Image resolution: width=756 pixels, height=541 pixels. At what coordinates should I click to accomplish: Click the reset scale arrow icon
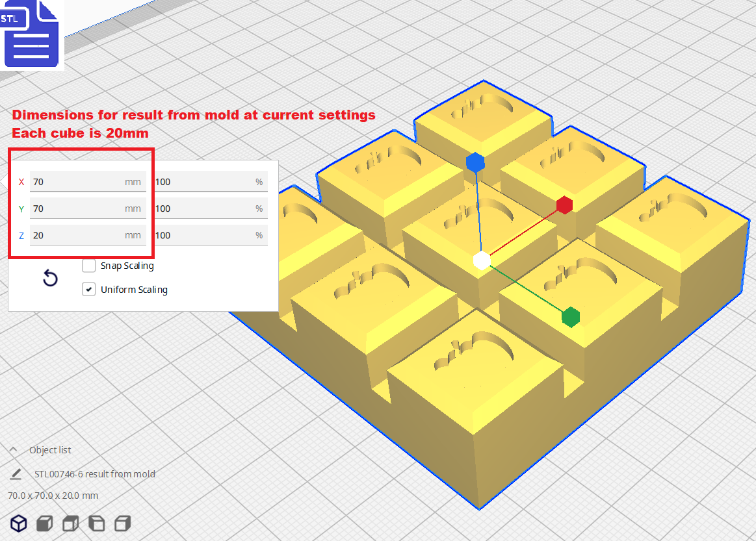click(50, 278)
